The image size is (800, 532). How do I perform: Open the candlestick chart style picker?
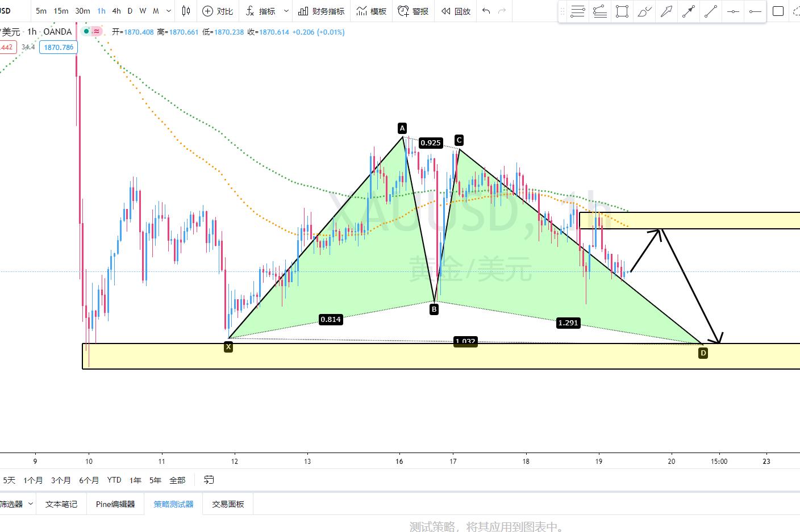pyautogui.click(x=186, y=11)
